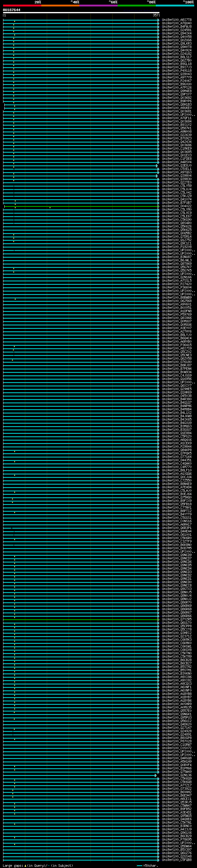The width and height of the screenshot is (197, 868).
Task: Select hit UniRef100_P59769
Action: 176,315
